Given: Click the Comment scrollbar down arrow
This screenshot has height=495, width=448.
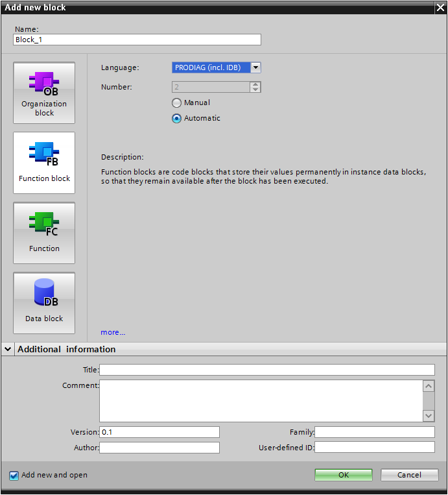Looking at the screenshot, I should 429,416.
